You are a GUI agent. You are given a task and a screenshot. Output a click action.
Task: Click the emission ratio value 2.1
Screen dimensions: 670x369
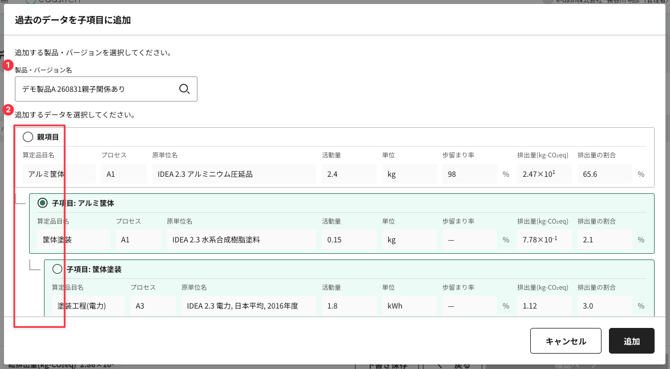605,240
